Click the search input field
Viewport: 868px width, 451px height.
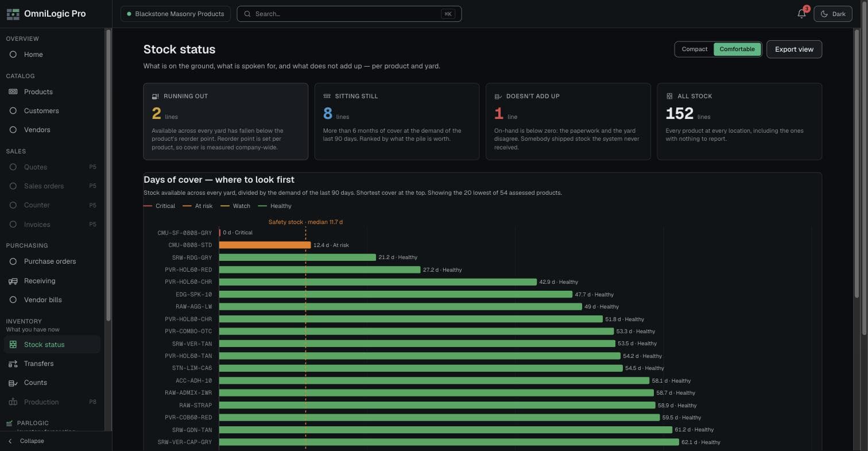tap(349, 14)
